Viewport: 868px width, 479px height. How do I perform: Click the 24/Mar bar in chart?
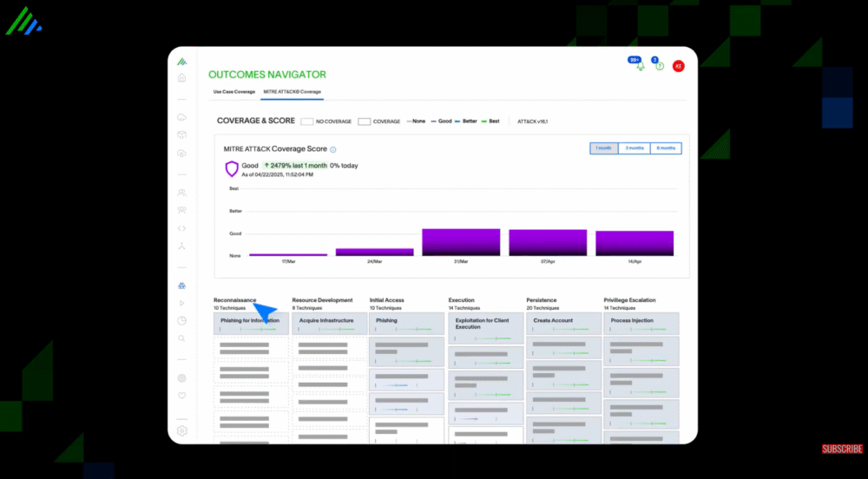375,253
